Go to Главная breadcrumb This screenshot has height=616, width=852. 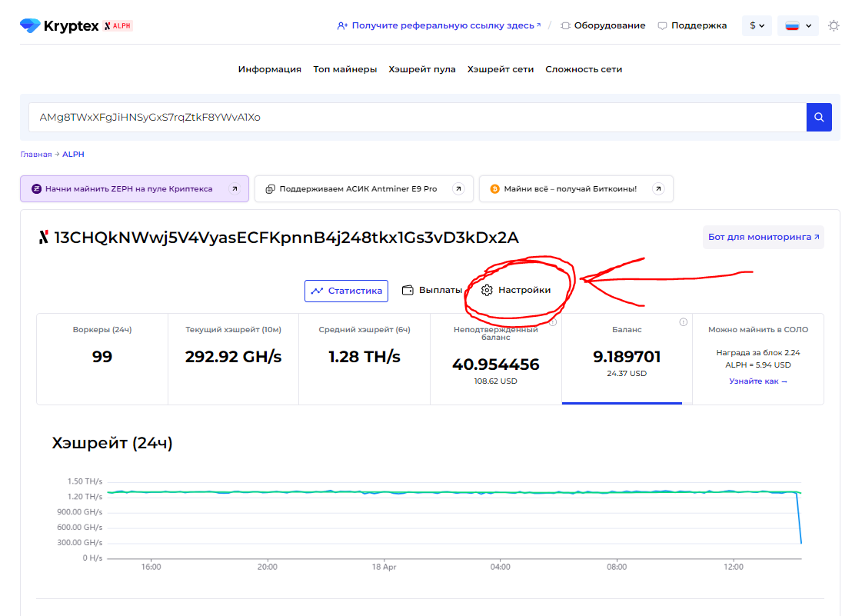click(x=36, y=155)
